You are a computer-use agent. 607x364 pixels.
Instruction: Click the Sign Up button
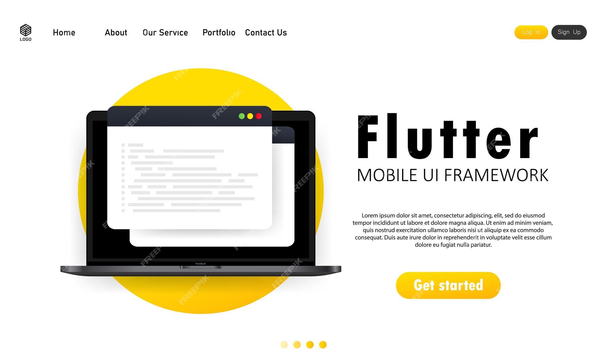(569, 32)
